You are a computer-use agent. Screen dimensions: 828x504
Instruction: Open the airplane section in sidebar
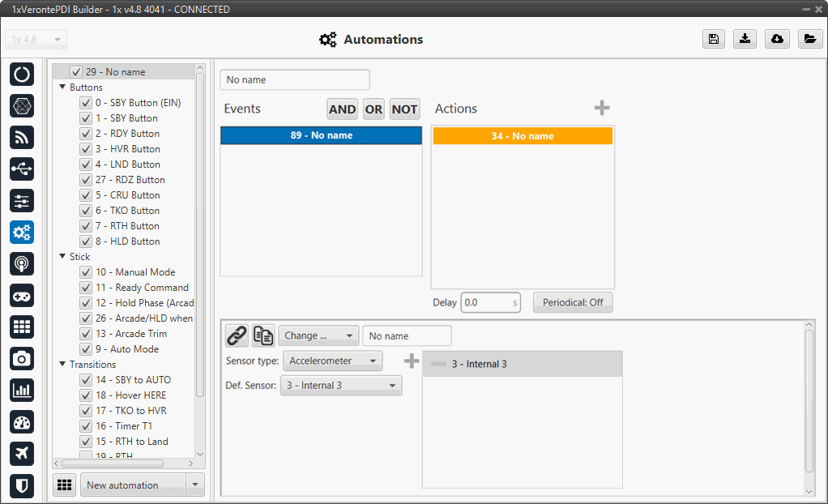click(22, 453)
